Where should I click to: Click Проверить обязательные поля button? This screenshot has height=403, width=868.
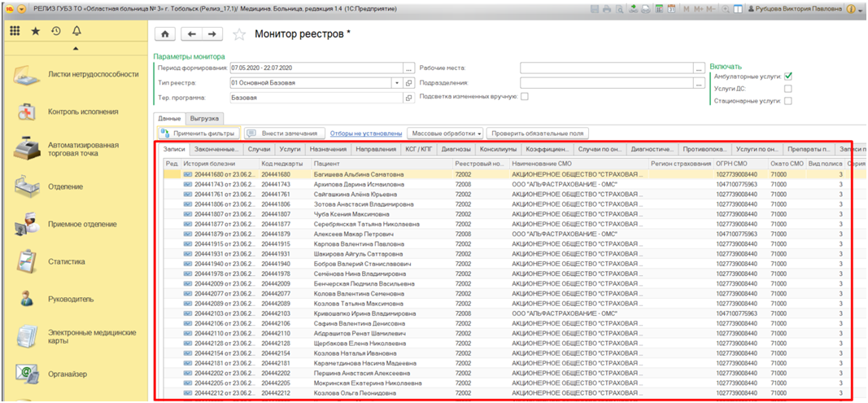click(x=538, y=134)
